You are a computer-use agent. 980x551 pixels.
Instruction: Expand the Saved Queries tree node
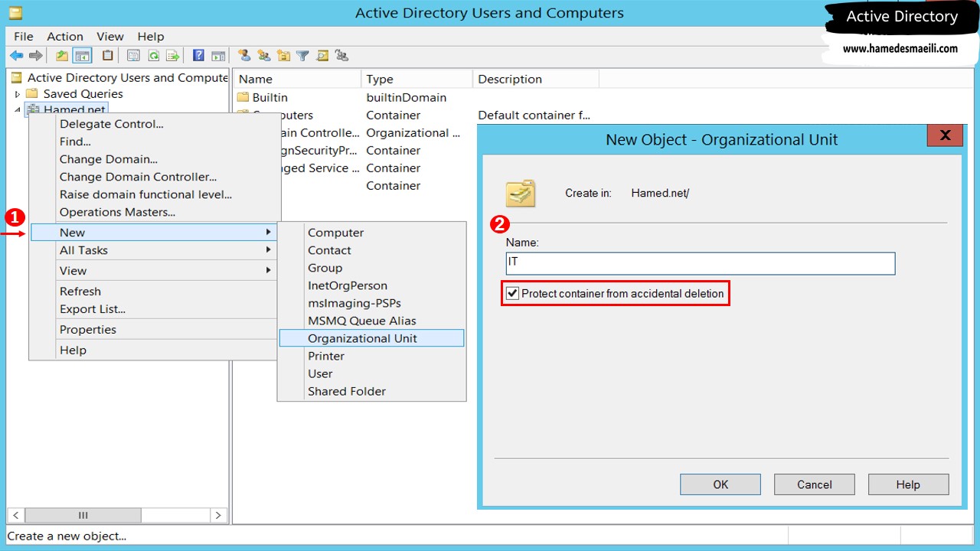pyautogui.click(x=17, y=94)
